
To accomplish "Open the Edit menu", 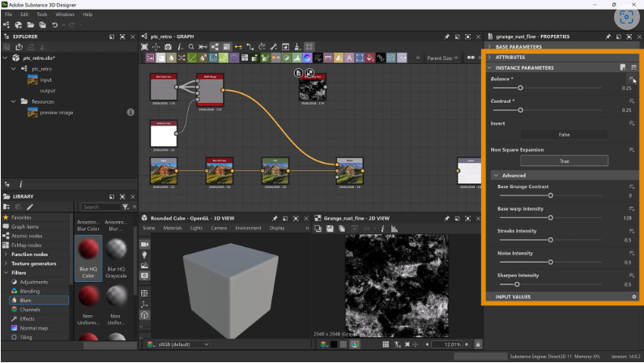I will coord(24,15).
